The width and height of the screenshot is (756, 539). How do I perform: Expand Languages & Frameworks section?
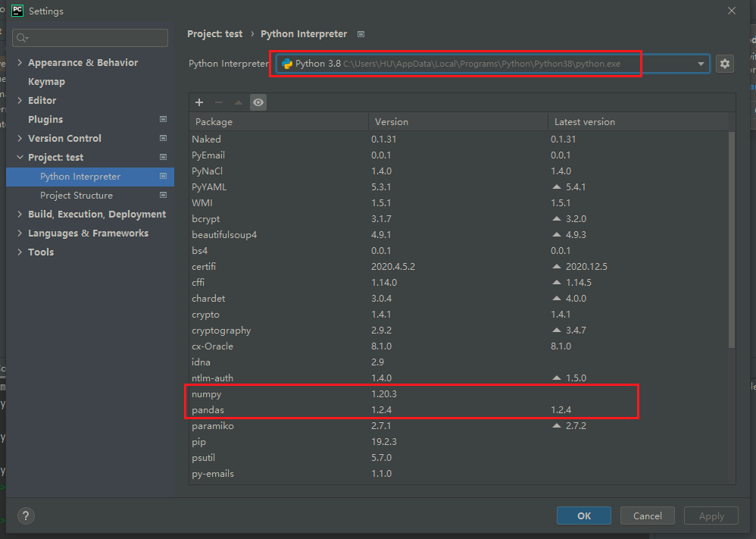click(x=20, y=233)
